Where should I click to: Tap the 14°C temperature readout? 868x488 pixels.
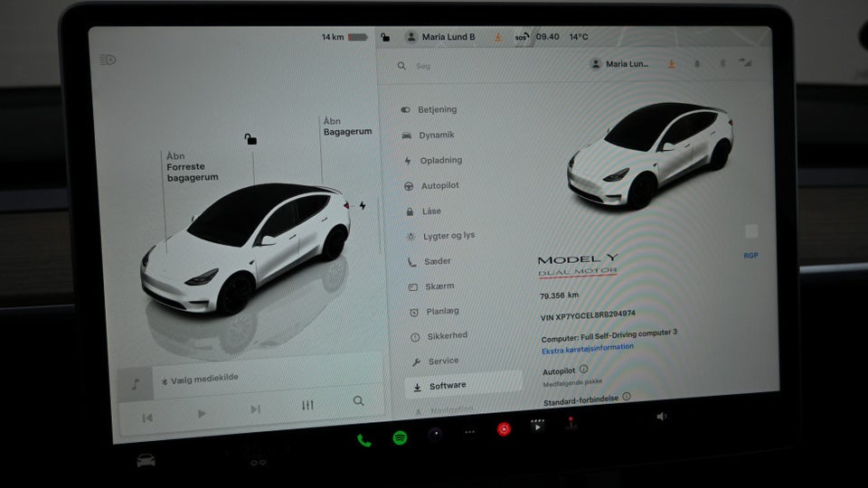tap(579, 36)
